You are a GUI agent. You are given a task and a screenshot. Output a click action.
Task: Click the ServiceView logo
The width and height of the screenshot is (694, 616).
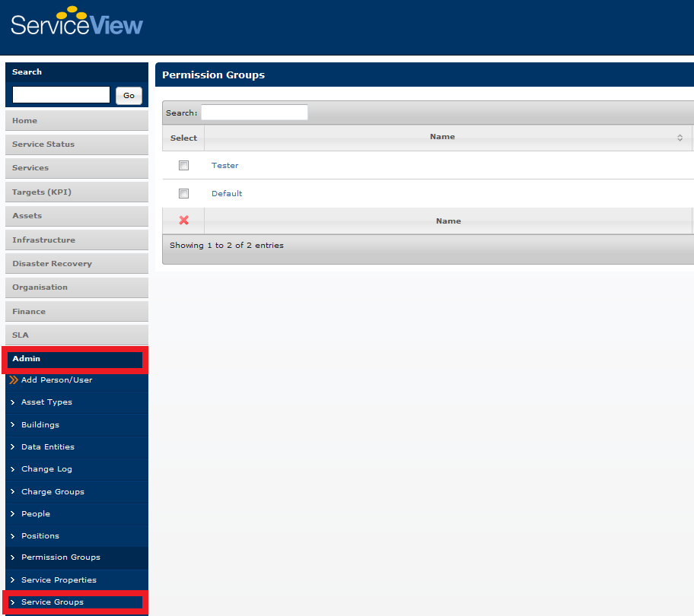pos(77,21)
